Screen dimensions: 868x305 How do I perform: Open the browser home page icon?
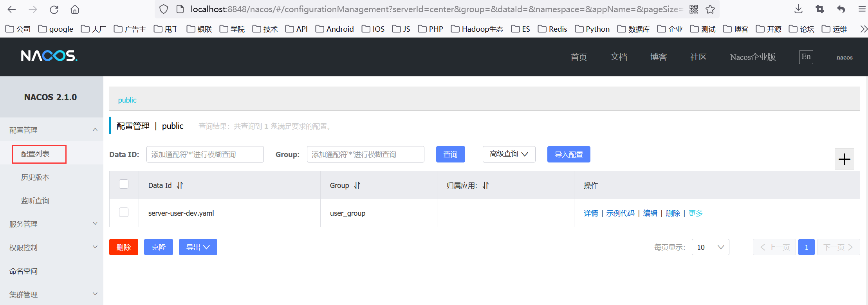(75, 9)
